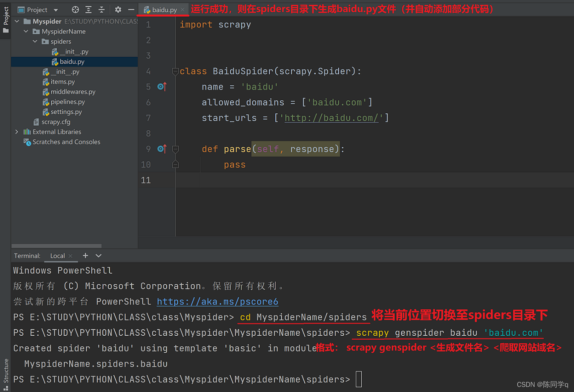Click line number 1 in gutter
The height and width of the screenshot is (392, 574).
coord(148,25)
